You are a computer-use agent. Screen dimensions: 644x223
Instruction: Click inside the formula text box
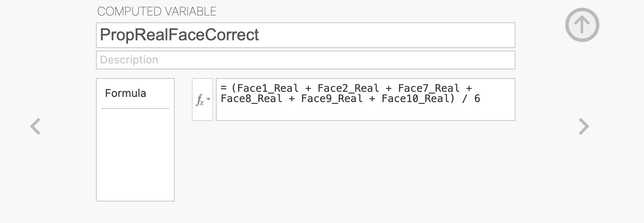(365, 99)
